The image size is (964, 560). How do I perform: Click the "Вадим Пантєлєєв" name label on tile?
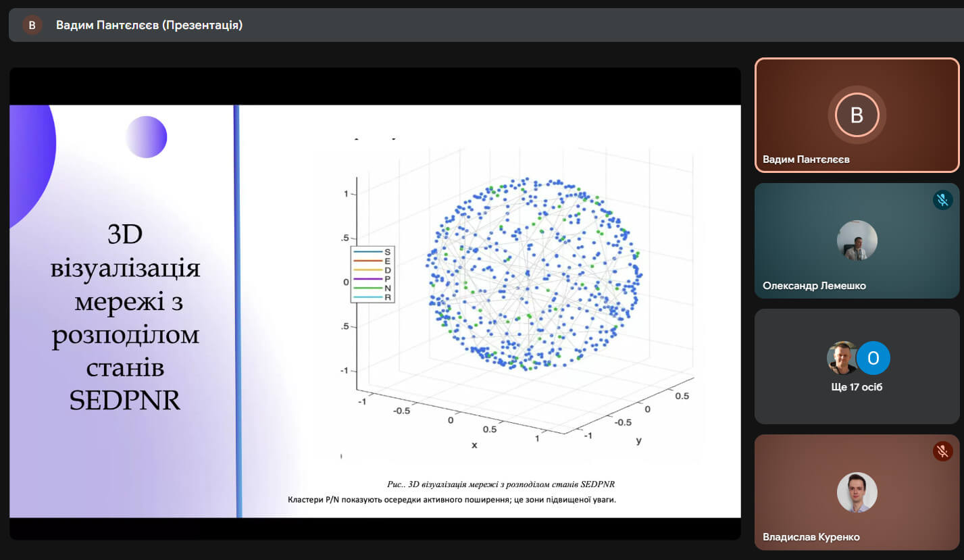tap(806, 159)
